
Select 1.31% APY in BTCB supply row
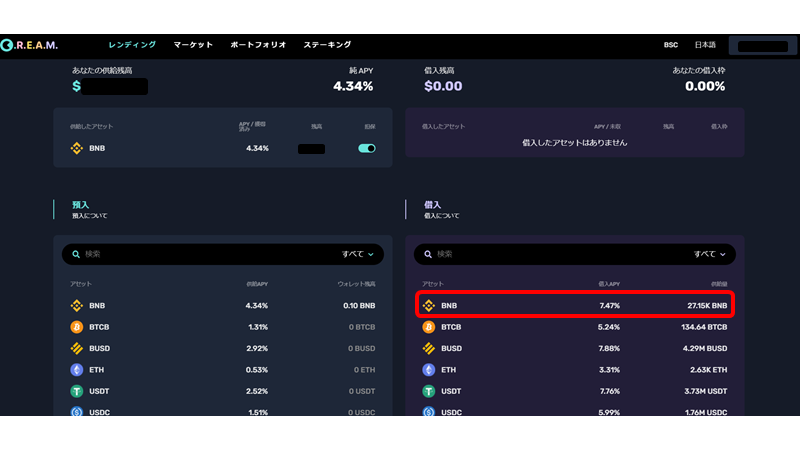(258, 327)
